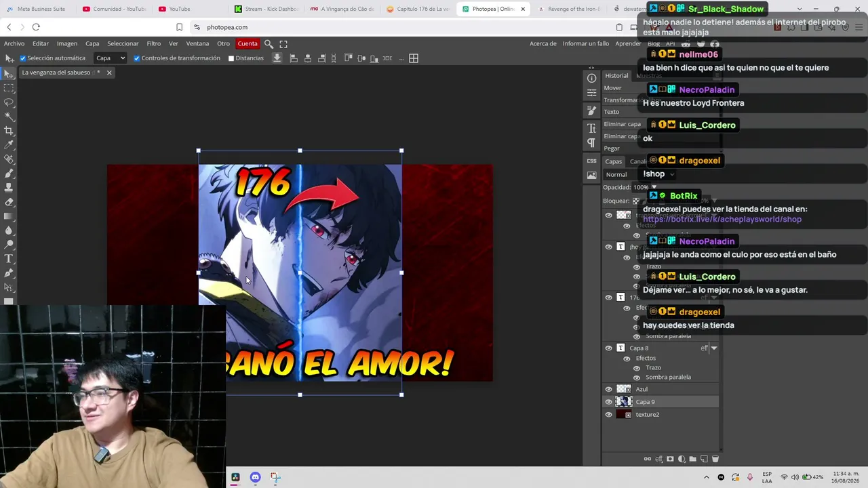
Task: Select the Spot Healing Brush tool
Action: [9, 159]
